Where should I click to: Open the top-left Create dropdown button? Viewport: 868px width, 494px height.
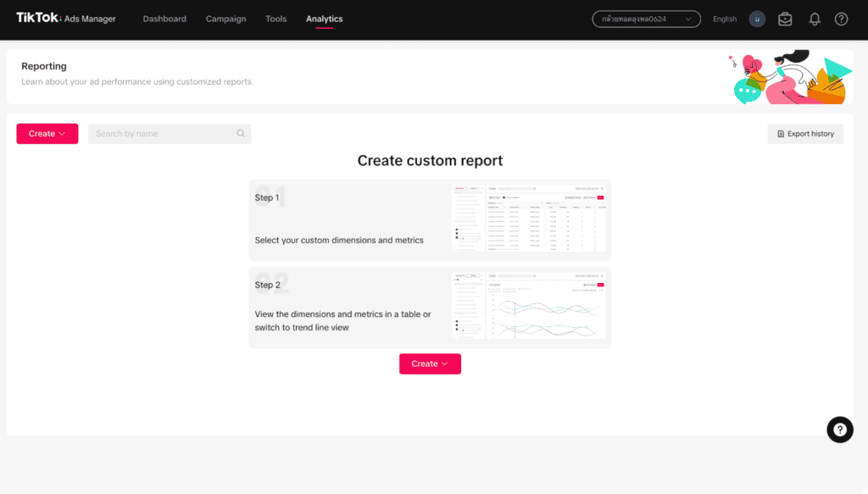tap(47, 133)
